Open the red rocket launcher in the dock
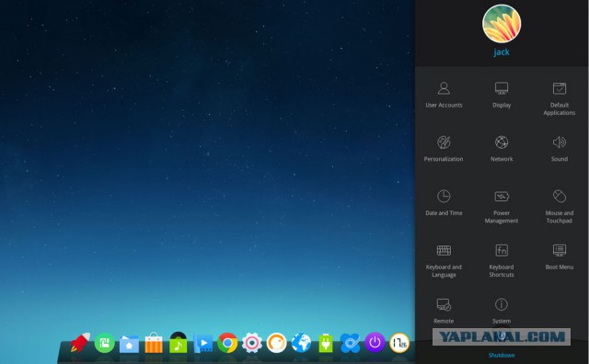 [80, 342]
